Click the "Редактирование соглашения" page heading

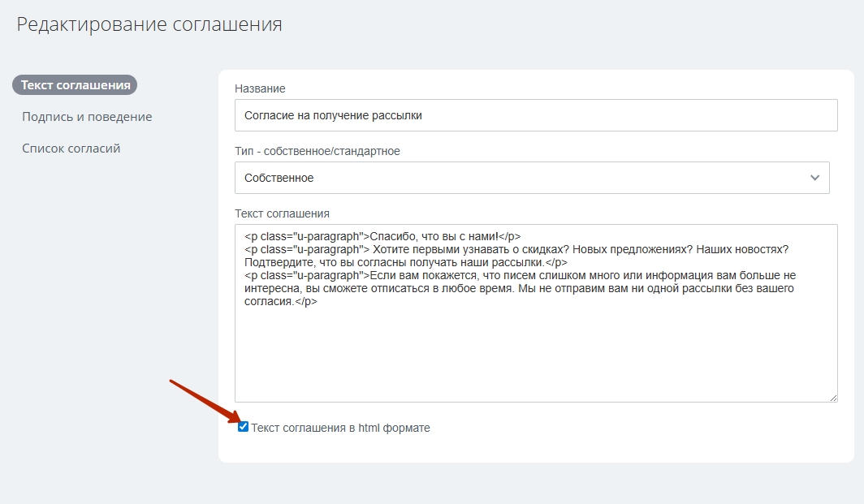click(x=149, y=24)
